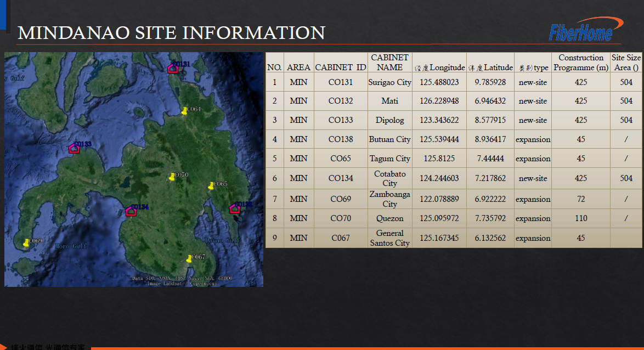Image resolution: width=644 pixels, height=350 pixels.
Task: Select longitude value 125.8125
Action: [x=439, y=158]
